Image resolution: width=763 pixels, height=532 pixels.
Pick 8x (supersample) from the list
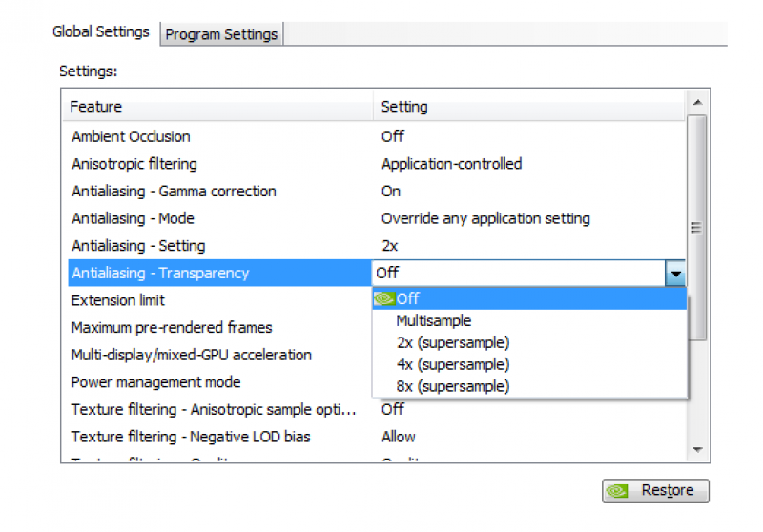pyautogui.click(x=452, y=386)
